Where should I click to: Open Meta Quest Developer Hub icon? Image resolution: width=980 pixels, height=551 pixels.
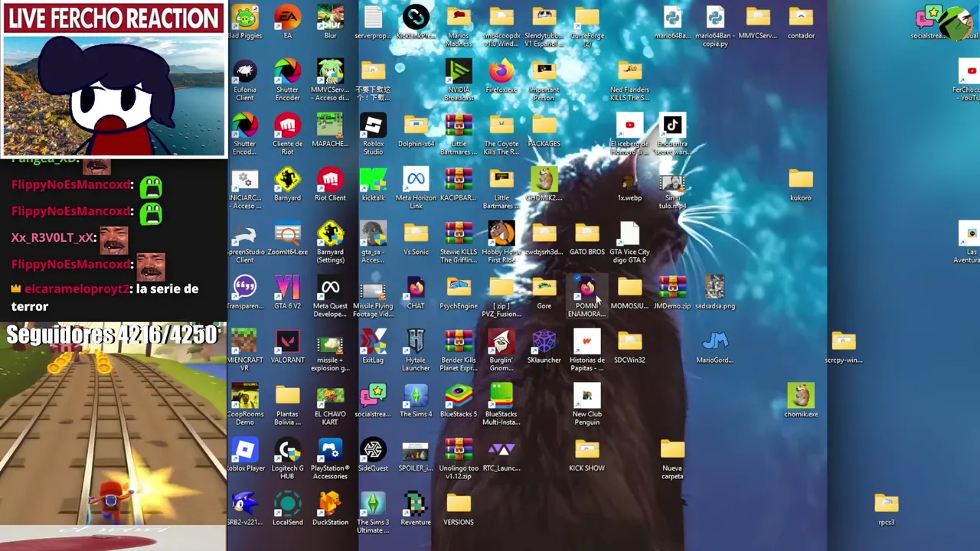(x=330, y=288)
